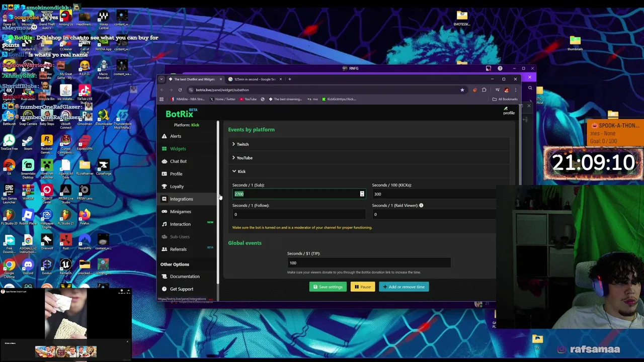Open the Chrome apps grid in bookmarks bar

coord(162,99)
